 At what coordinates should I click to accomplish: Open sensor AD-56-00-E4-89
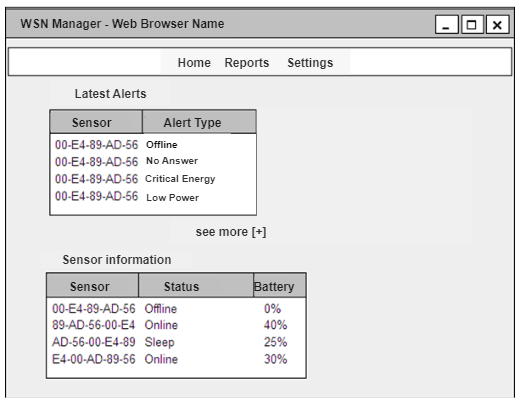click(x=94, y=342)
